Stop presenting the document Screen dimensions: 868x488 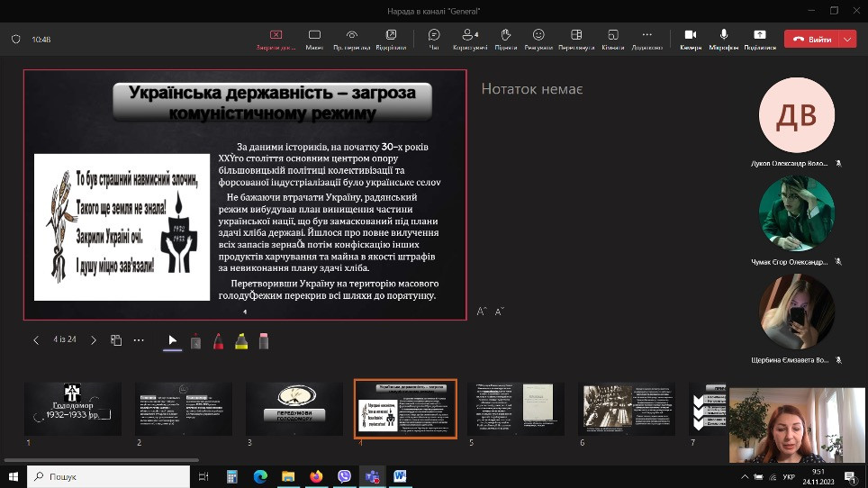[276, 38]
